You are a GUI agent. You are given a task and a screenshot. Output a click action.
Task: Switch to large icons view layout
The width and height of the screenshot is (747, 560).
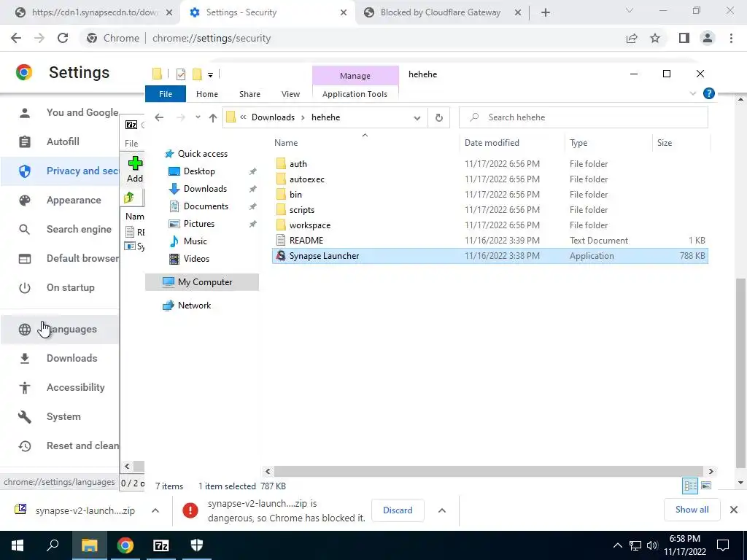(x=706, y=486)
